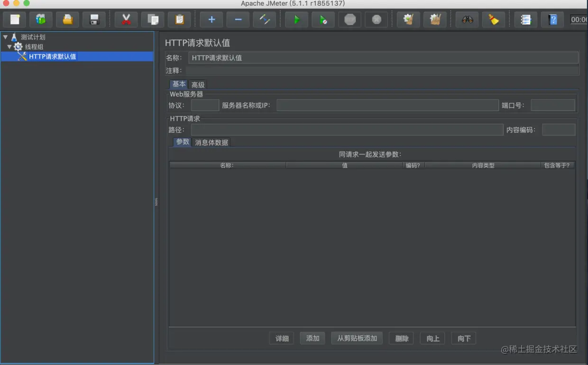Switch to the 参数 tab
The width and height of the screenshot is (588, 365).
coord(183,142)
